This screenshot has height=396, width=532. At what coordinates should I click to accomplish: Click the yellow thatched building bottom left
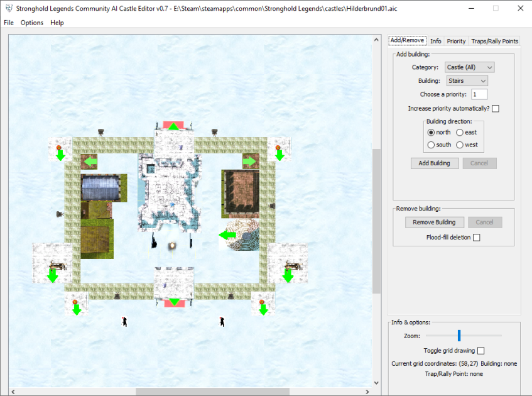(97, 239)
